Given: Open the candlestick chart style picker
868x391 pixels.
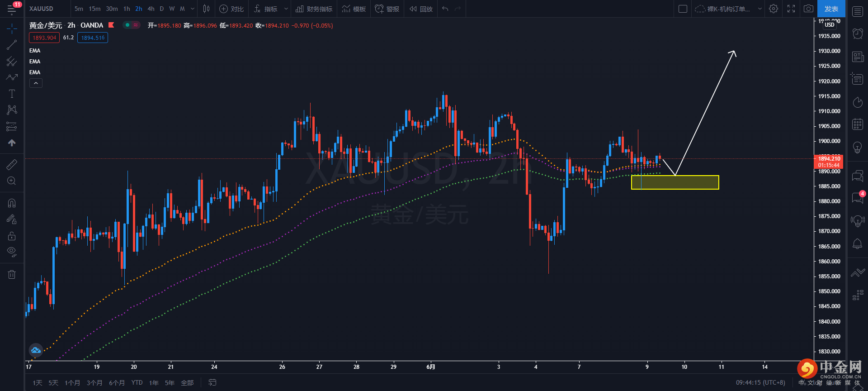Looking at the screenshot, I should [206, 9].
